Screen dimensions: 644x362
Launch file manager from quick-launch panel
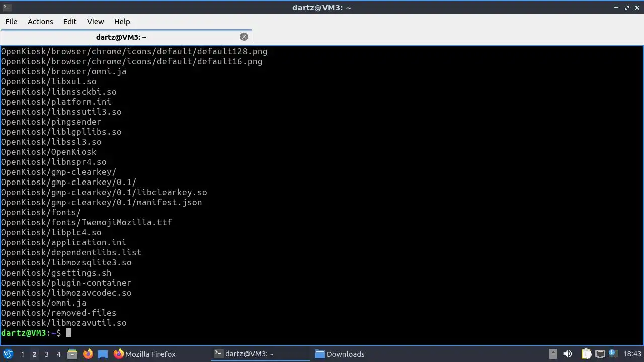click(x=72, y=354)
